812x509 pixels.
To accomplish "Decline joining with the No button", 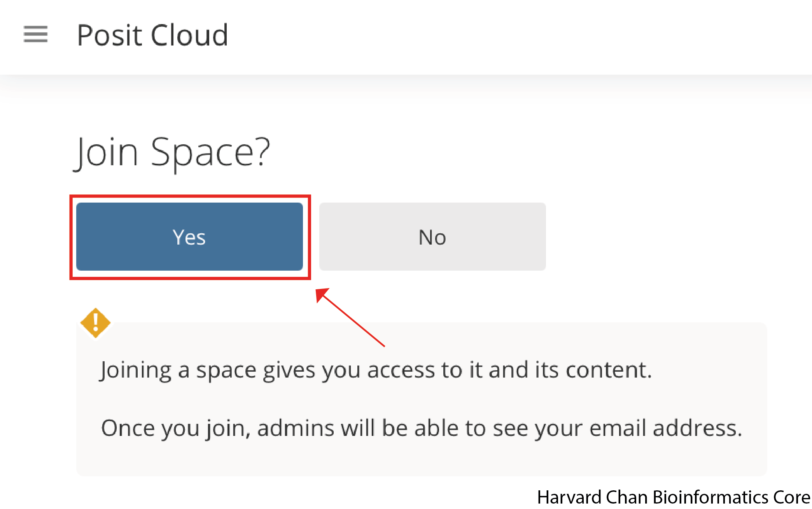I will [x=432, y=236].
